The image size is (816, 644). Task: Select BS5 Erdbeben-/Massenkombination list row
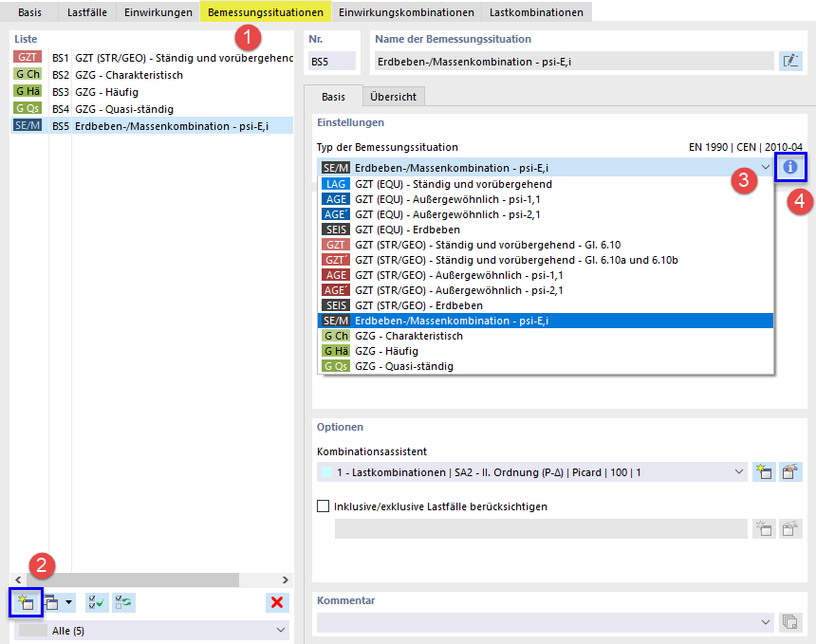(x=152, y=126)
